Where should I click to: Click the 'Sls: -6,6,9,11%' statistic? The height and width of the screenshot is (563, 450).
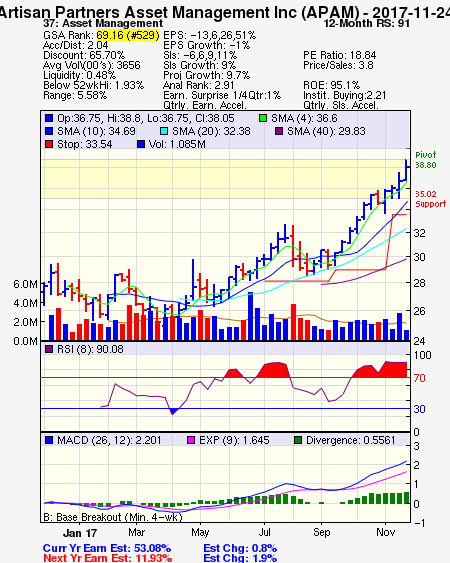200,55
